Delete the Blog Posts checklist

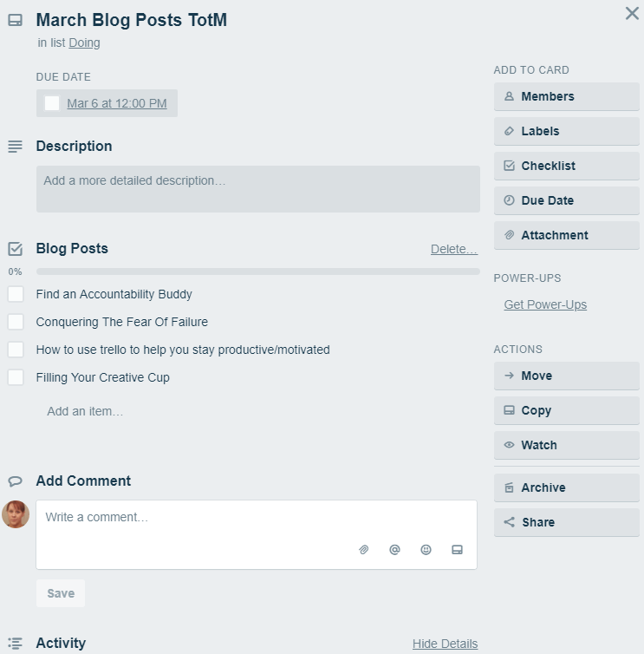tap(453, 249)
